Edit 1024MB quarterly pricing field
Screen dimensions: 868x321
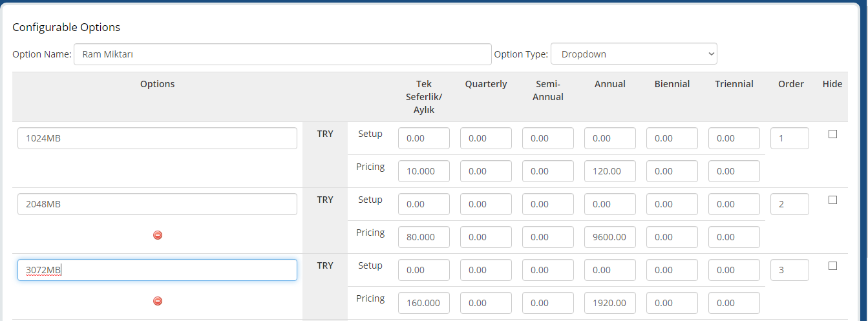point(486,171)
